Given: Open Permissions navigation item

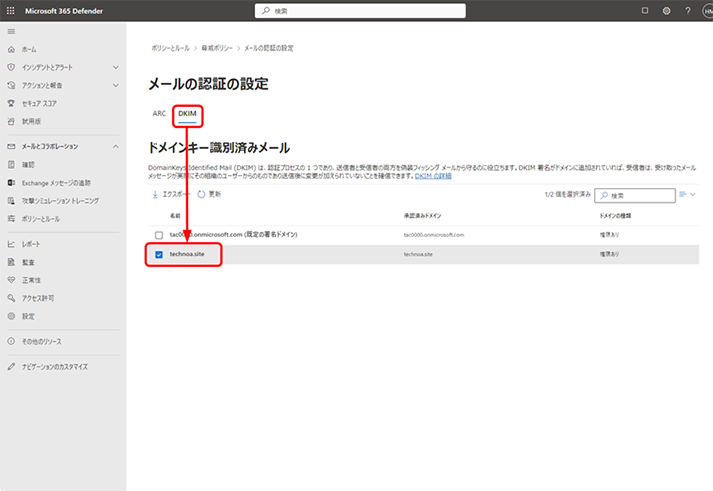Looking at the screenshot, I should (x=38, y=298).
